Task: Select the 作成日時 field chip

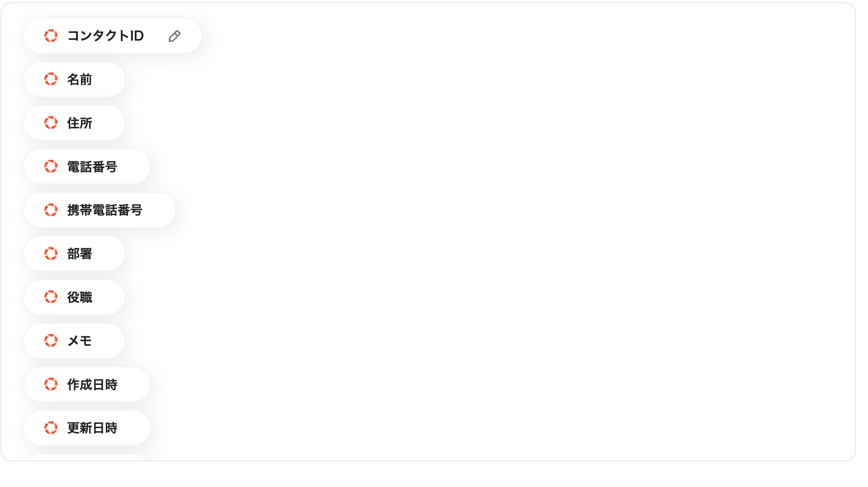Action: click(87, 384)
